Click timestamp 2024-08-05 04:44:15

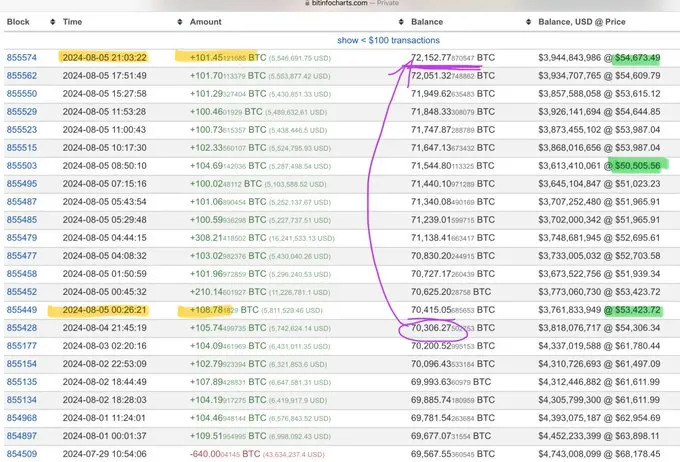105,238
